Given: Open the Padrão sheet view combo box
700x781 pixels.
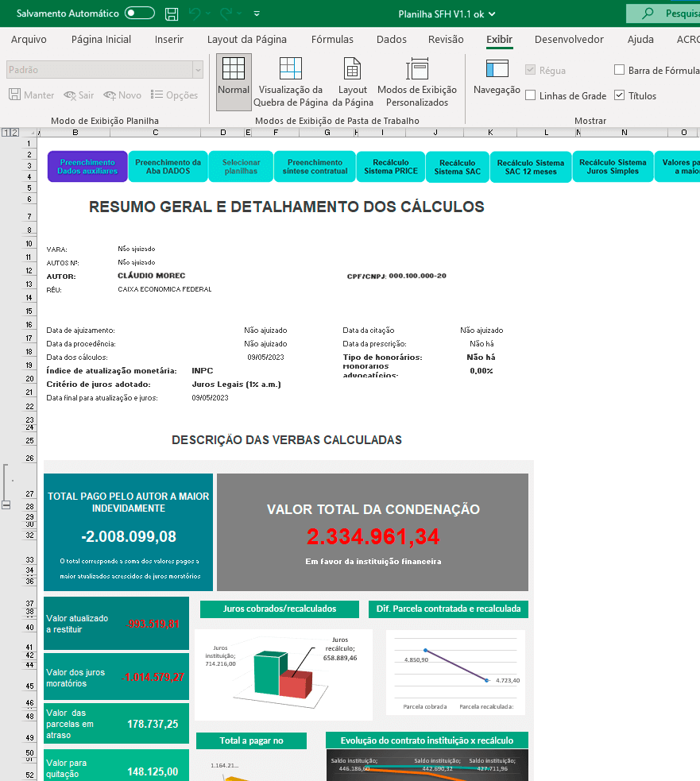Looking at the screenshot, I should (105, 70).
